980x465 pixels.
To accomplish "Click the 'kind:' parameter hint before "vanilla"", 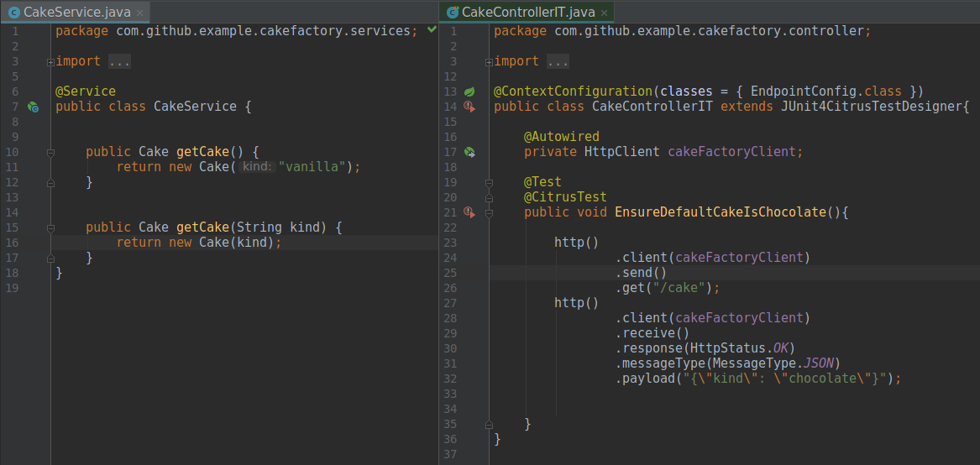I will (x=257, y=167).
